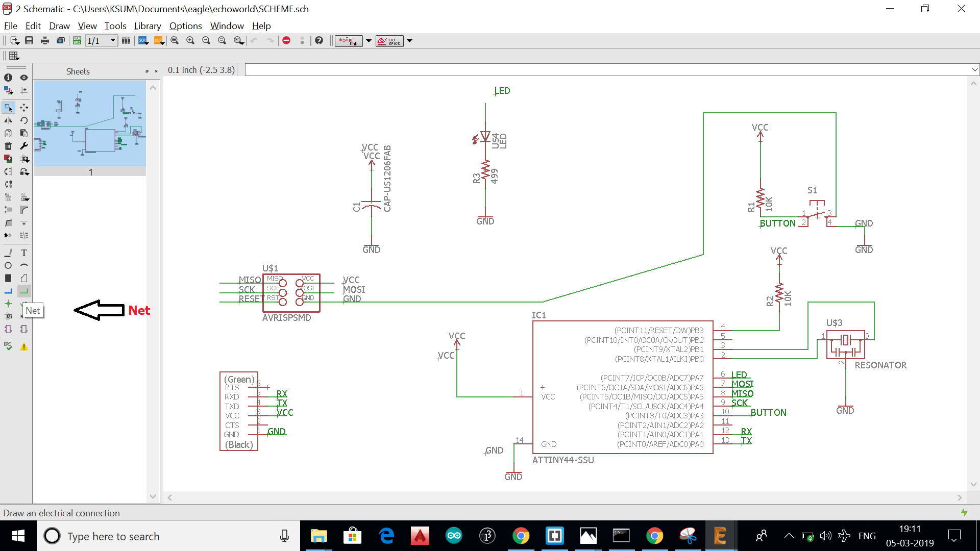
Task: Click the design link button
Action: pyautogui.click(x=349, y=41)
